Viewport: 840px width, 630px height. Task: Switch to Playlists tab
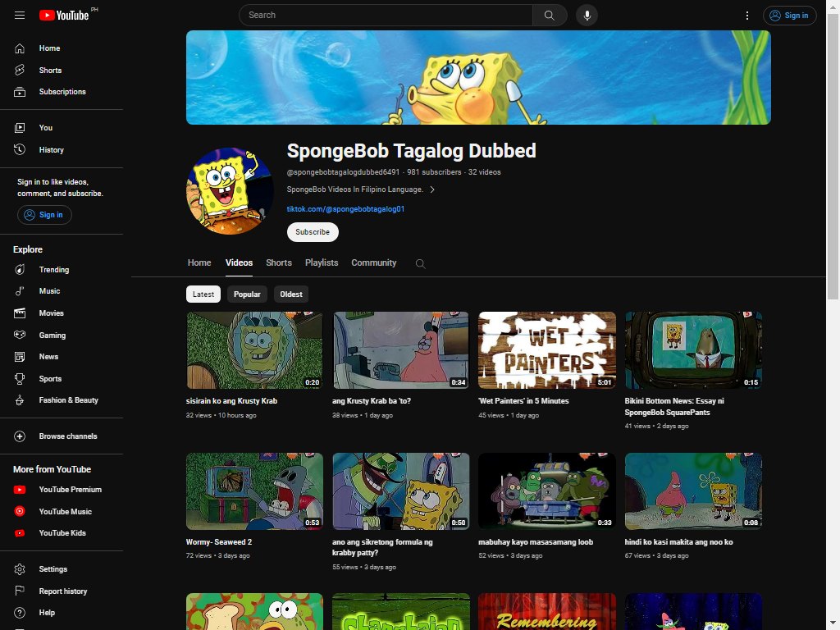(322, 262)
